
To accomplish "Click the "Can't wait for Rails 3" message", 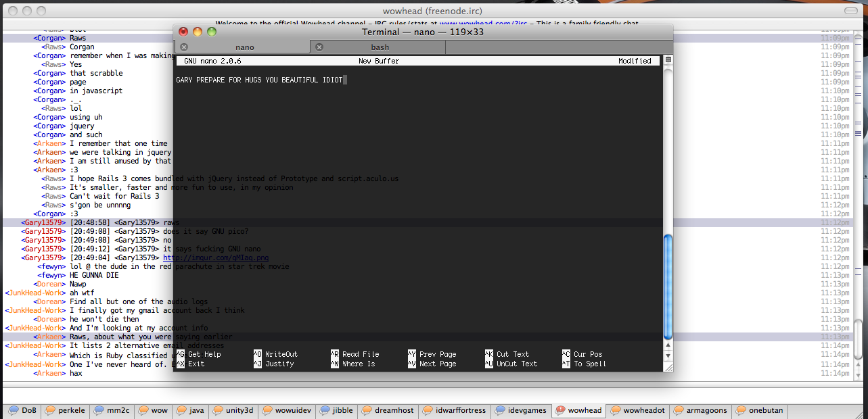I will click(x=114, y=196).
